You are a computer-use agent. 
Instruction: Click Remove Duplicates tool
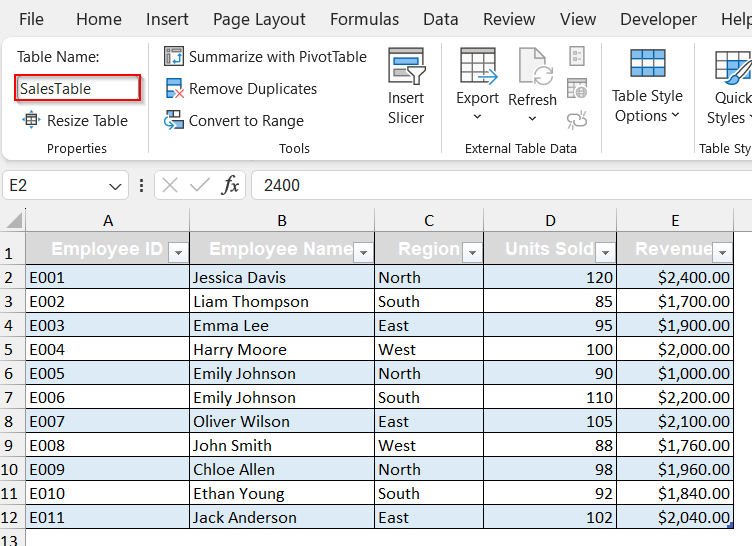[241, 89]
